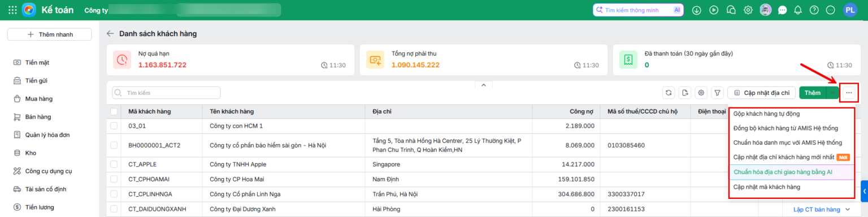Click the refresh icon above the table
Image resolution: width=868 pixels, height=217 pixels.
669,93
